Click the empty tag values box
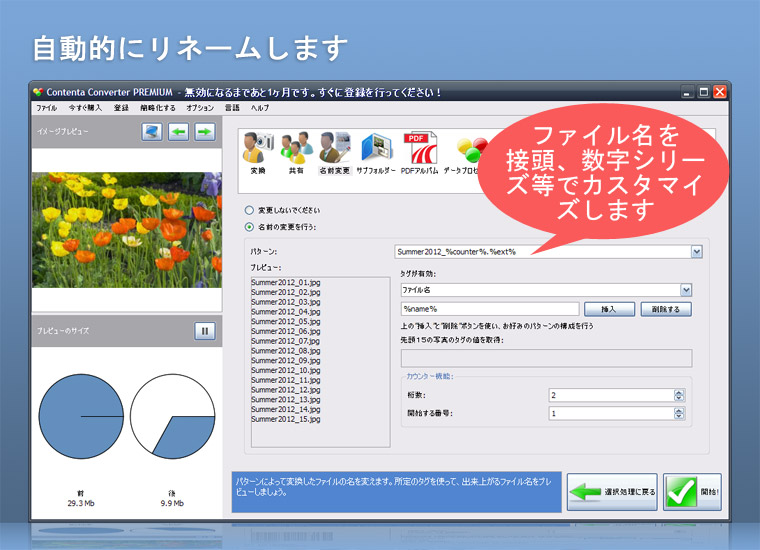This screenshot has height=550, width=760. [546, 358]
